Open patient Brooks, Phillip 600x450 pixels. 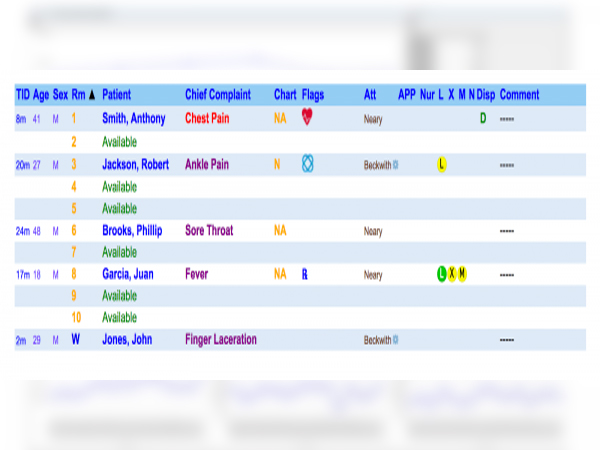point(132,231)
